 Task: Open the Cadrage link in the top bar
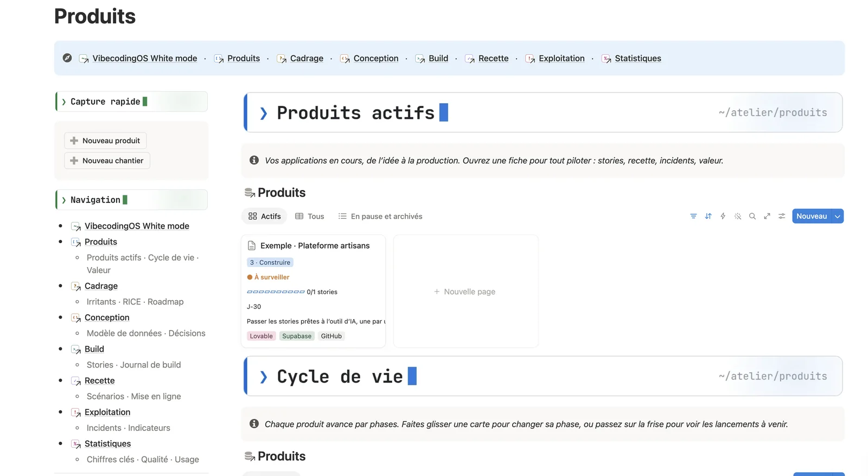coord(307,58)
